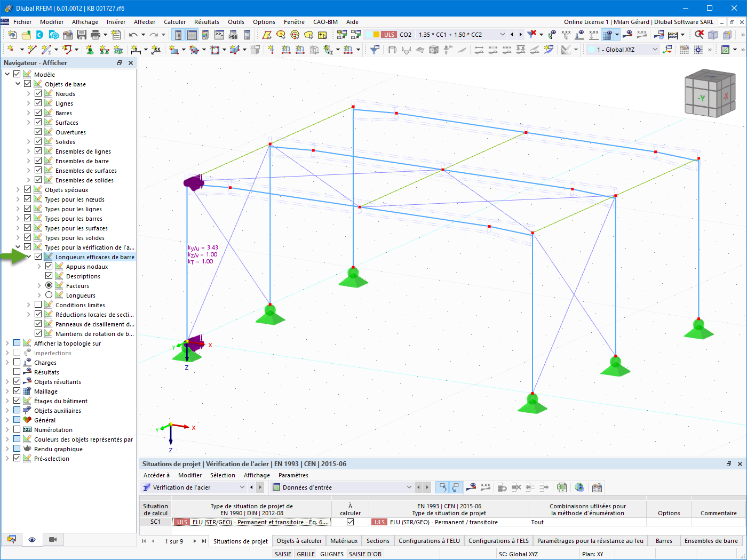Collapse the Objets de base tree node
Viewport: 747px width, 560px height.
(18, 84)
